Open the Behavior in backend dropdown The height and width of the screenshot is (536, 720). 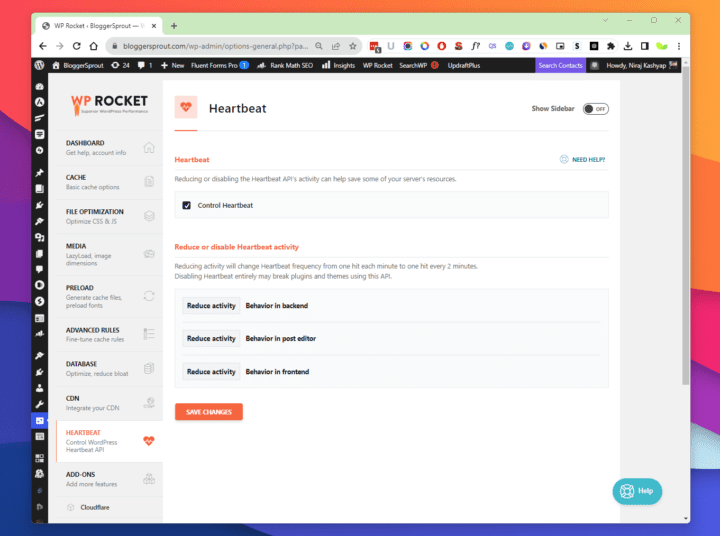211,305
